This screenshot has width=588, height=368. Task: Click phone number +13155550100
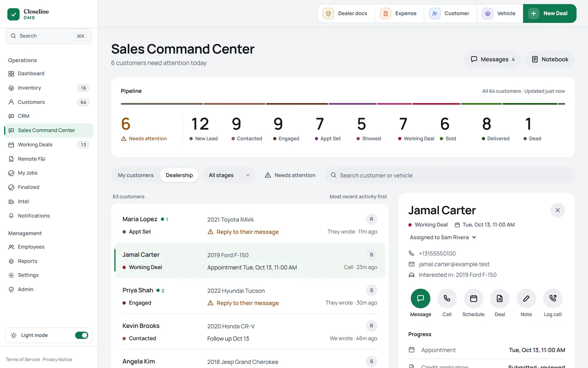tap(437, 254)
